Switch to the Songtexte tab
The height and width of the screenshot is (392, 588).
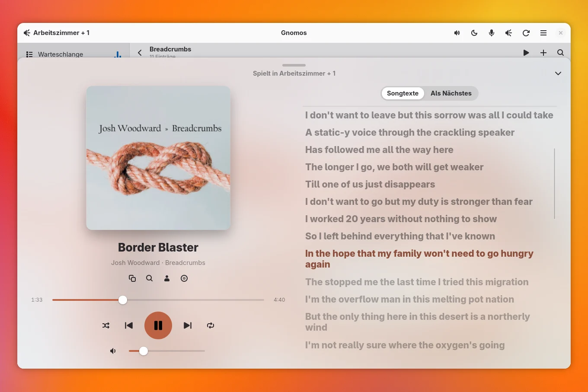point(403,93)
